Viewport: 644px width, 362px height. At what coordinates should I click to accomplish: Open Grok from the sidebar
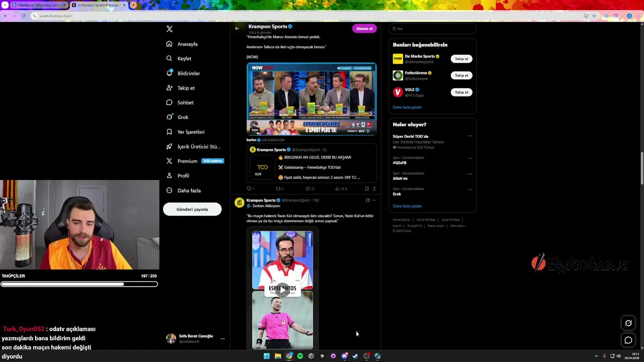pyautogui.click(x=177, y=117)
